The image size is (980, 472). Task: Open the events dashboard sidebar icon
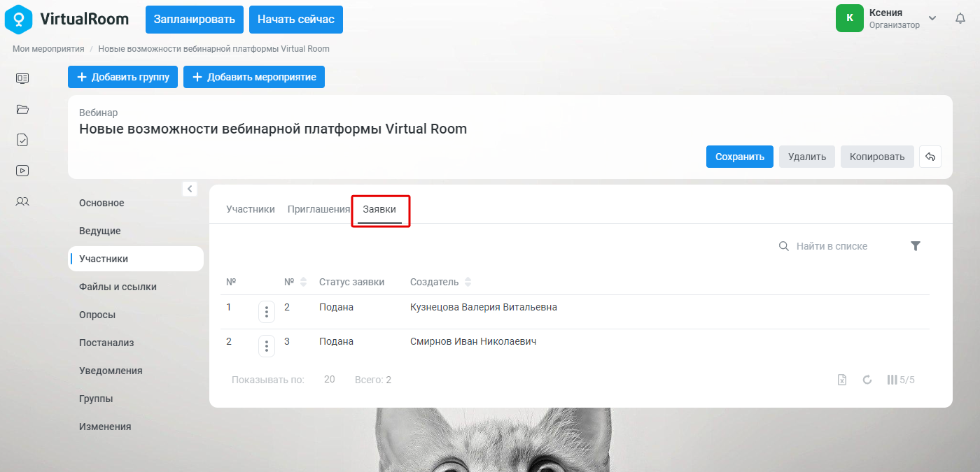click(22, 78)
